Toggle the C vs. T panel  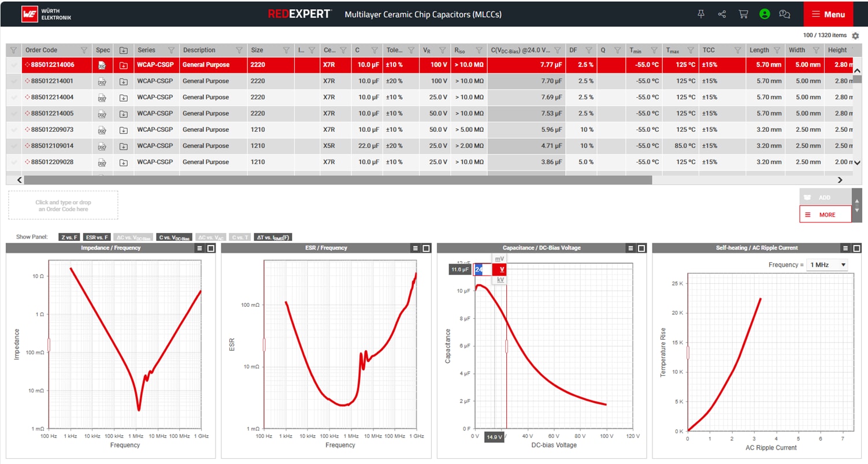(x=240, y=237)
